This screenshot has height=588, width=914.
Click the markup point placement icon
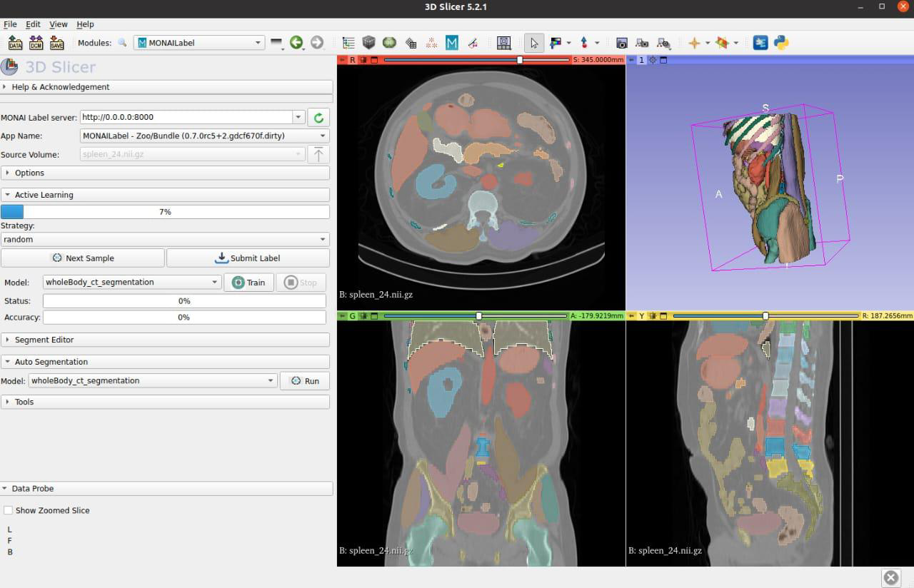click(584, 43)
